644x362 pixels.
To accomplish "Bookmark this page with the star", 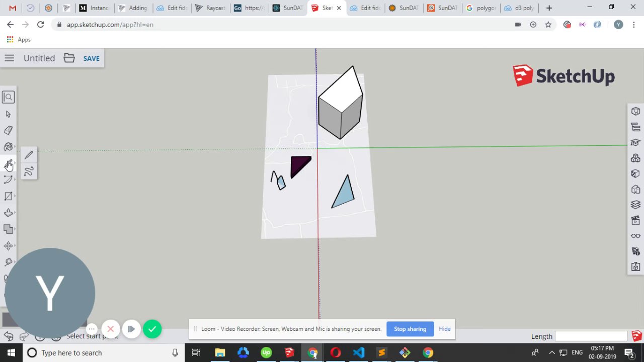I will coord(548,25).
